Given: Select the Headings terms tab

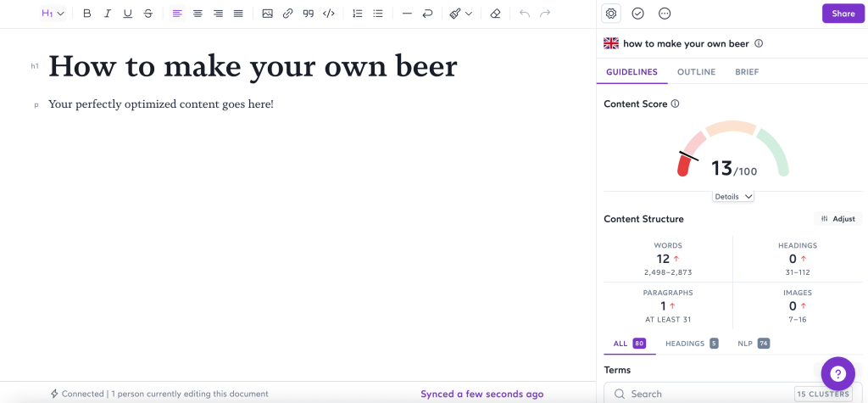Looking at the screenshot, I should tap(692, 344).
